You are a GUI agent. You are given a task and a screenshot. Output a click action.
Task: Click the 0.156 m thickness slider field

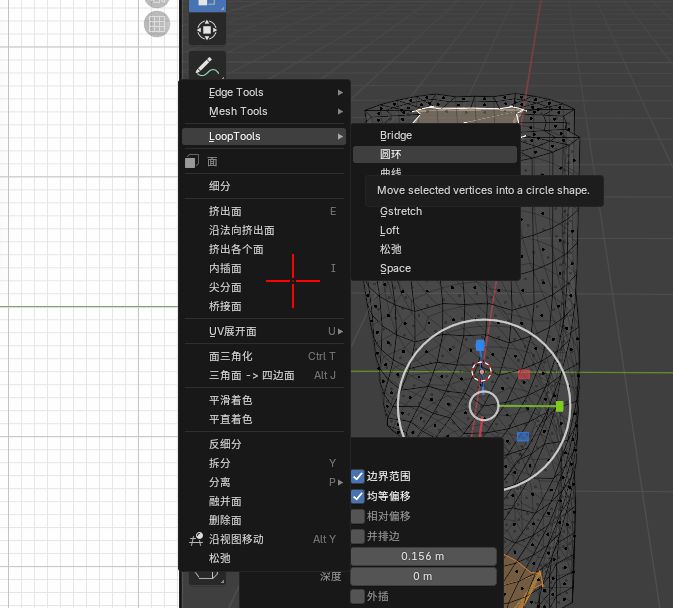point(423,556)
